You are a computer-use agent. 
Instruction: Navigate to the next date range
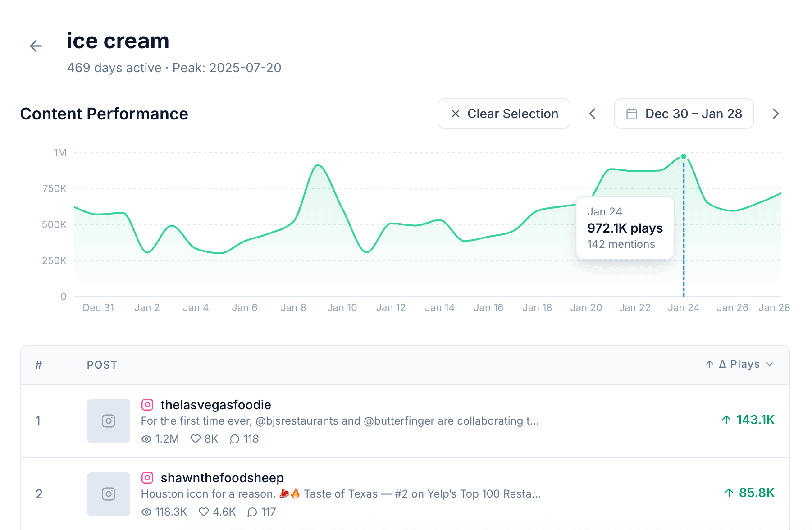coord(776,114)
